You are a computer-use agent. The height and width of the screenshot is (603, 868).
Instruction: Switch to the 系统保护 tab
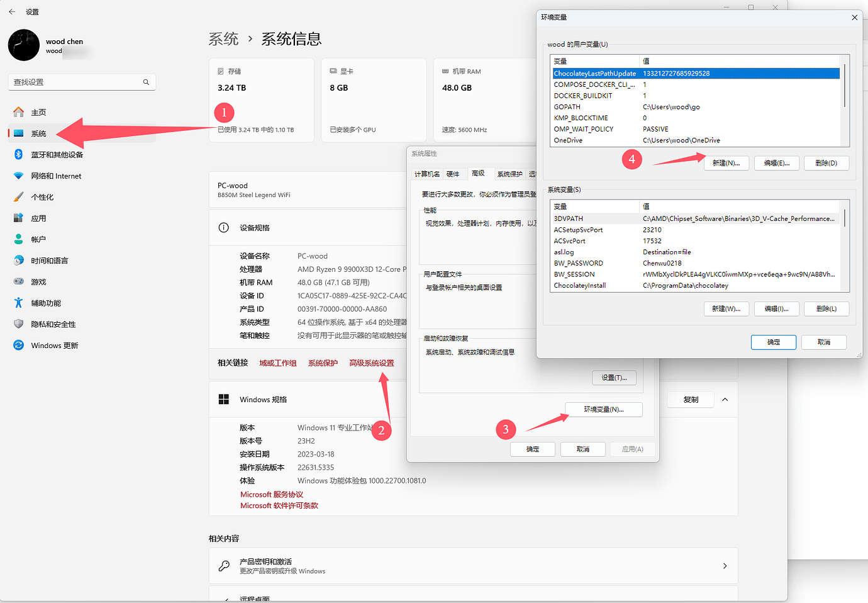[509, 173]
